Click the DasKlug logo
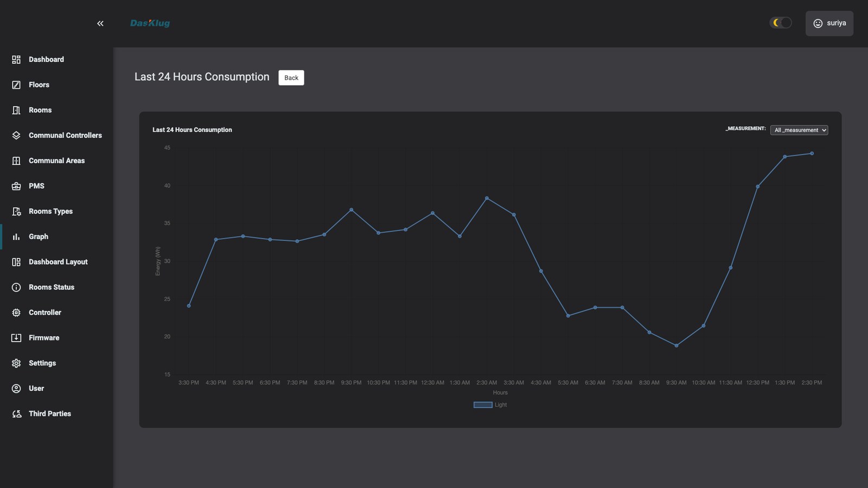This screenshot has height=488, width=868. (x=150, y=23)
